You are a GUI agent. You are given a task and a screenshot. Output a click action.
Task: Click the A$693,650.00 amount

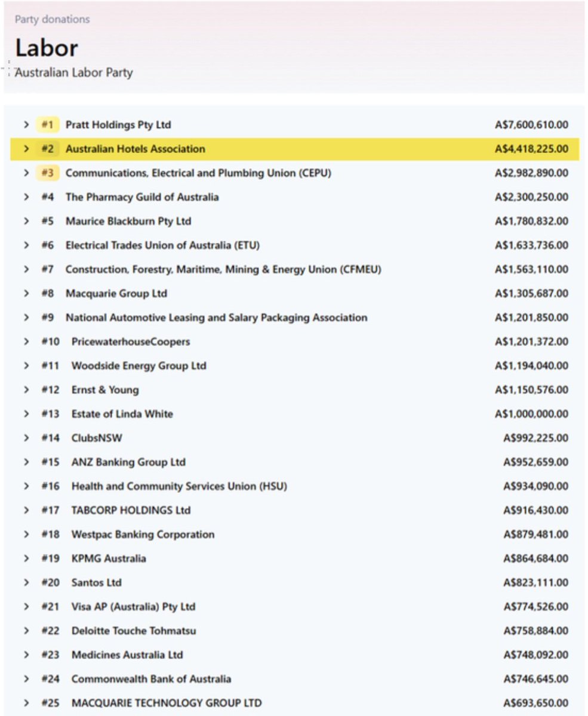point(536,703)
